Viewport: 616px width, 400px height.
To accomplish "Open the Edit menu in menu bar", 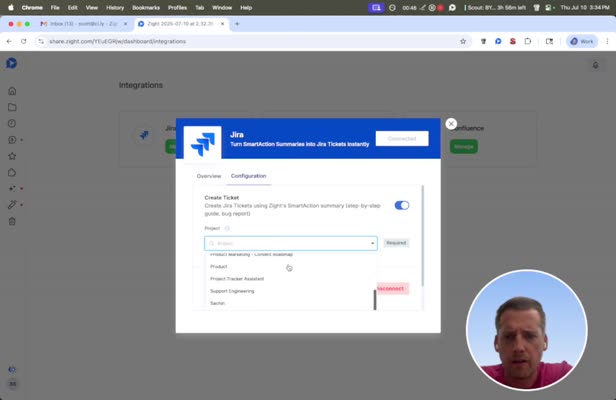I will pyautogui.click(x=72, y=7).
